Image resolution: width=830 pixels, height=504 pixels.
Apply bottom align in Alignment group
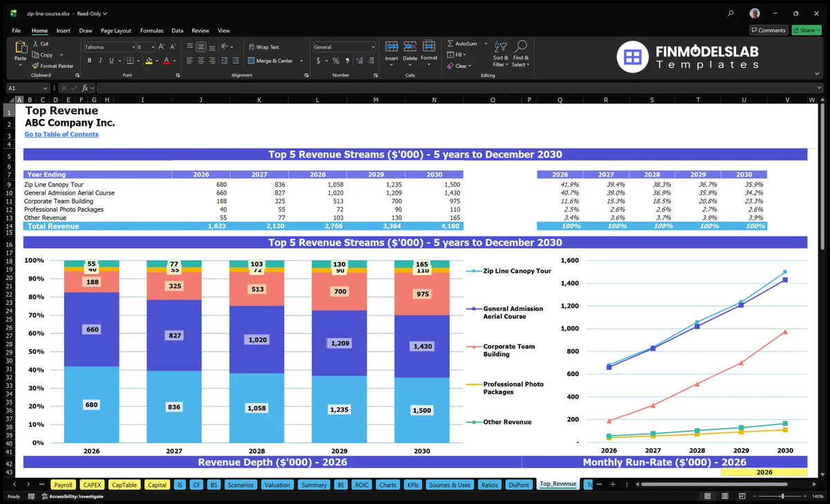[212, 47]
